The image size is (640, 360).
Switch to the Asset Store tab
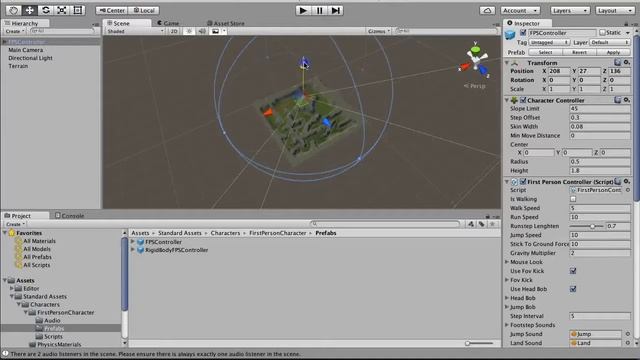(x=226, y=23)
